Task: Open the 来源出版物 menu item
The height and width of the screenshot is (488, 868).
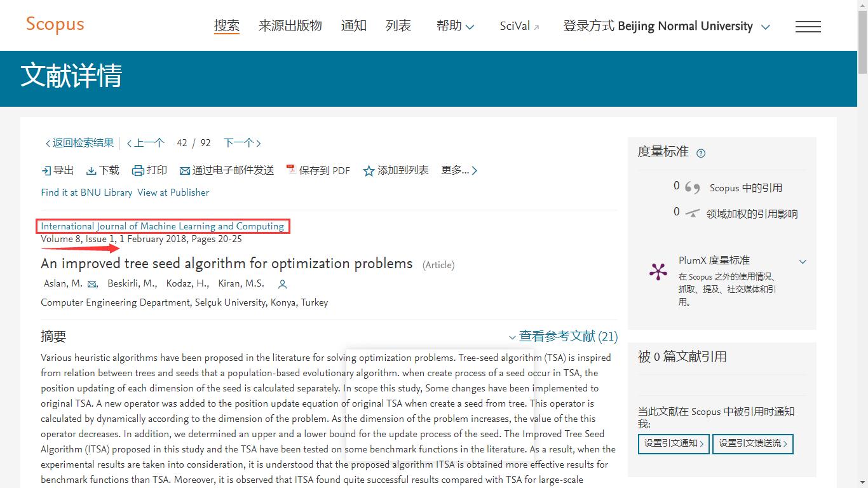Action: 290,26
